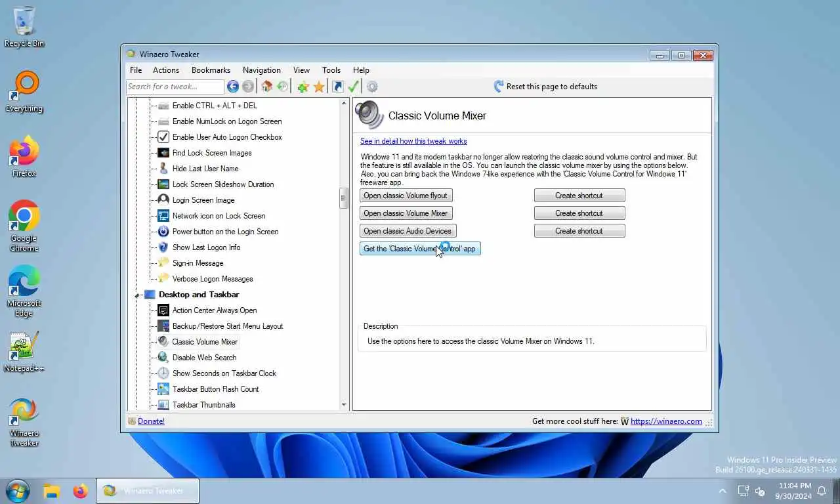Click the tree scrollbar down arrow
The height and width of the screenshot is (504, 840).
(x=343, y=405)
